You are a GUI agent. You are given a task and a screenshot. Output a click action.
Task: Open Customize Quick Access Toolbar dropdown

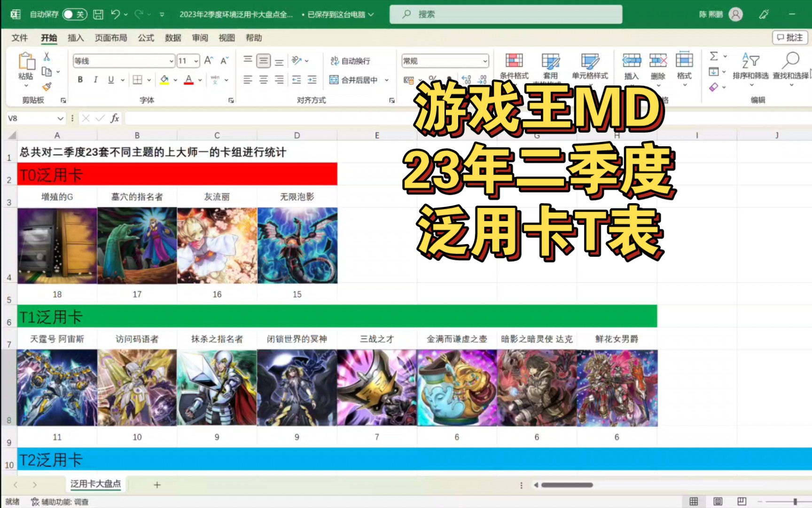pyautogui.click(x=162, y=15)
